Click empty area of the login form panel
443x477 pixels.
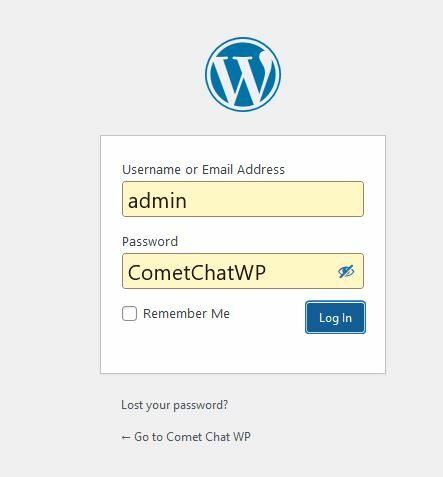[x=243, y=353]
